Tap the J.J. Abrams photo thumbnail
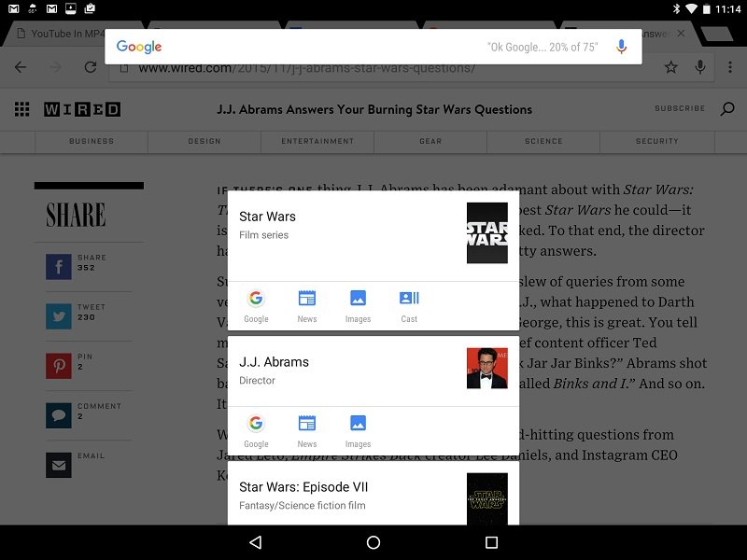 (x=486, y=368)
